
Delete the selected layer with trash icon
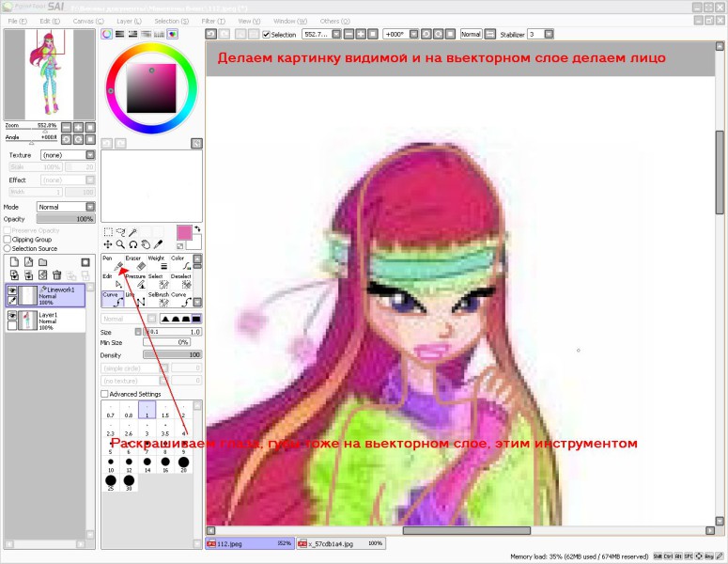coord(56,275)
